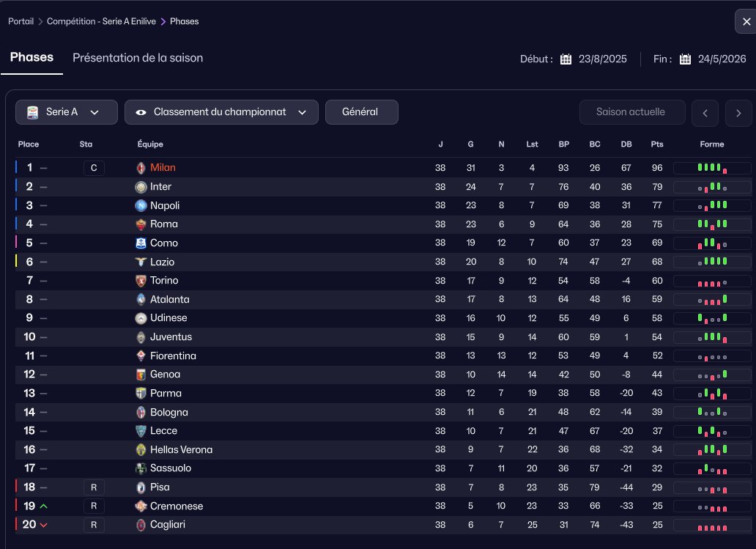The height and width of the screenshot is (549, 756).
Task: Click Milan's form indicator bars
Action: (x=711, y=168)
